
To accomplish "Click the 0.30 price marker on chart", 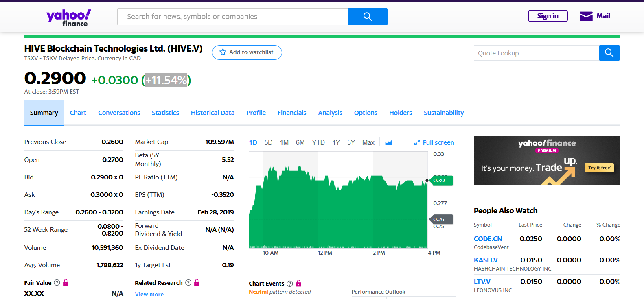I will click(x=440, y=181).
